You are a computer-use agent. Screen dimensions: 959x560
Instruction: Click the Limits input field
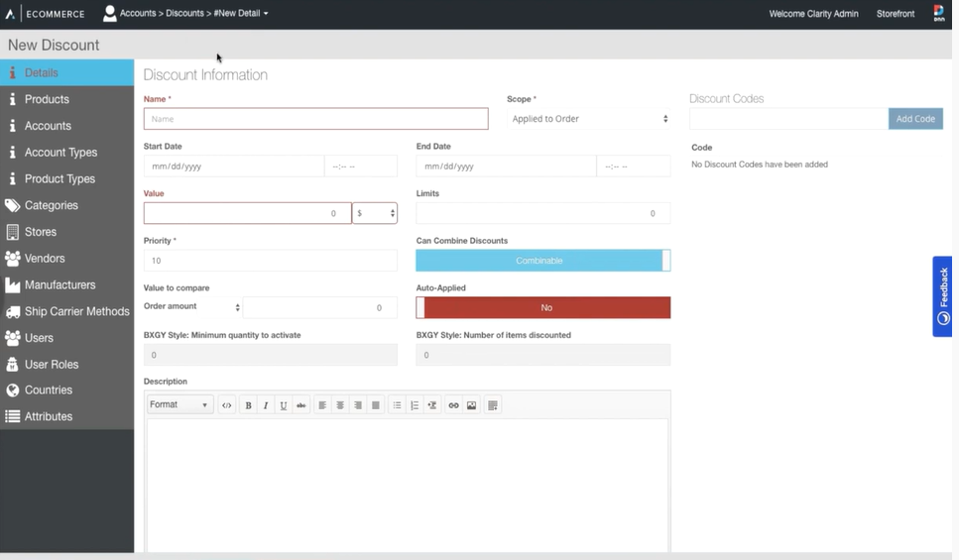click(543, 213)
